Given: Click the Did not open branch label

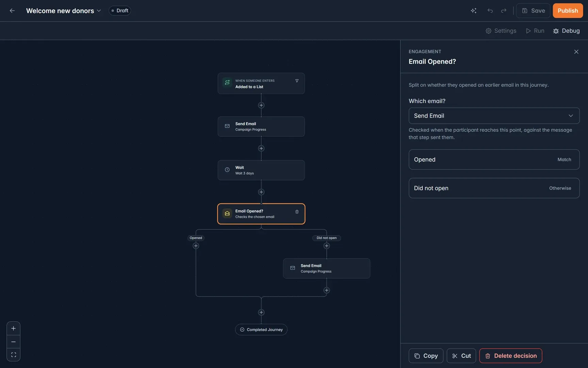Looking at the screenshot, I should click(326, 238).
